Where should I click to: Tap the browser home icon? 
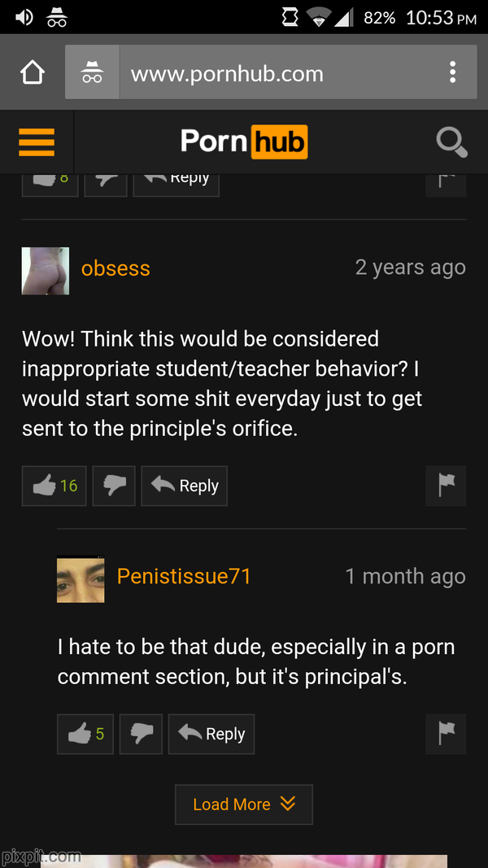32,72
